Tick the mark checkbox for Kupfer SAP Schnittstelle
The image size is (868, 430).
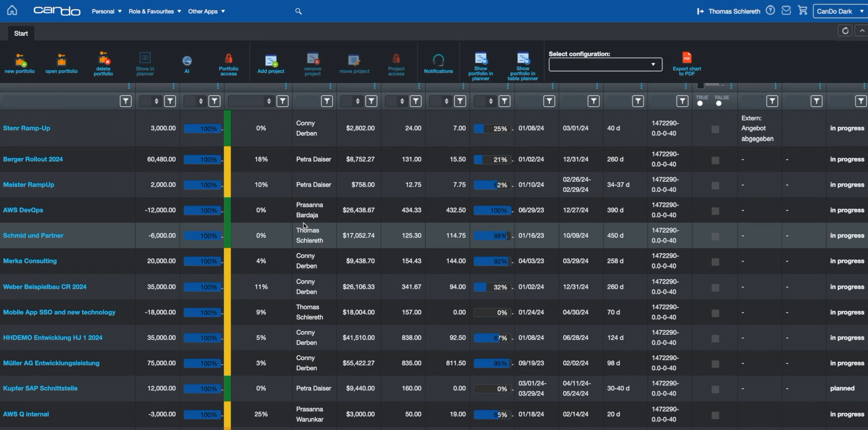[x=716, y=390]
